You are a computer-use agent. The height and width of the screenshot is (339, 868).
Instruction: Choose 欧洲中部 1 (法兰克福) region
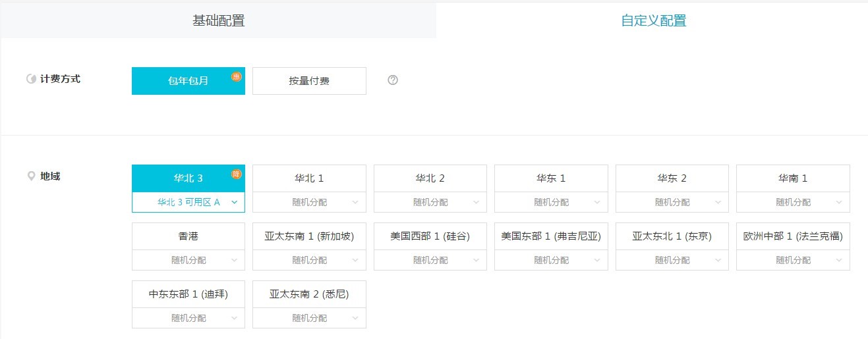click(x=793, y=236)
